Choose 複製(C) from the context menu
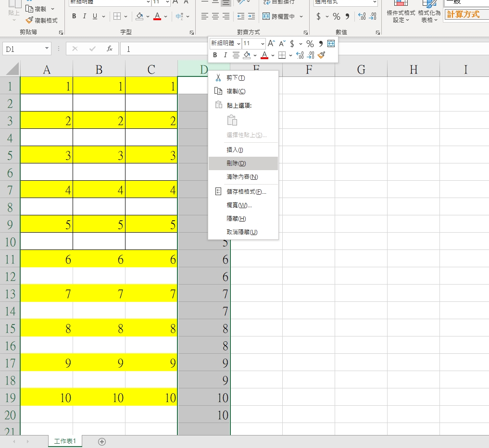489x448 pixels. (243, 91)
